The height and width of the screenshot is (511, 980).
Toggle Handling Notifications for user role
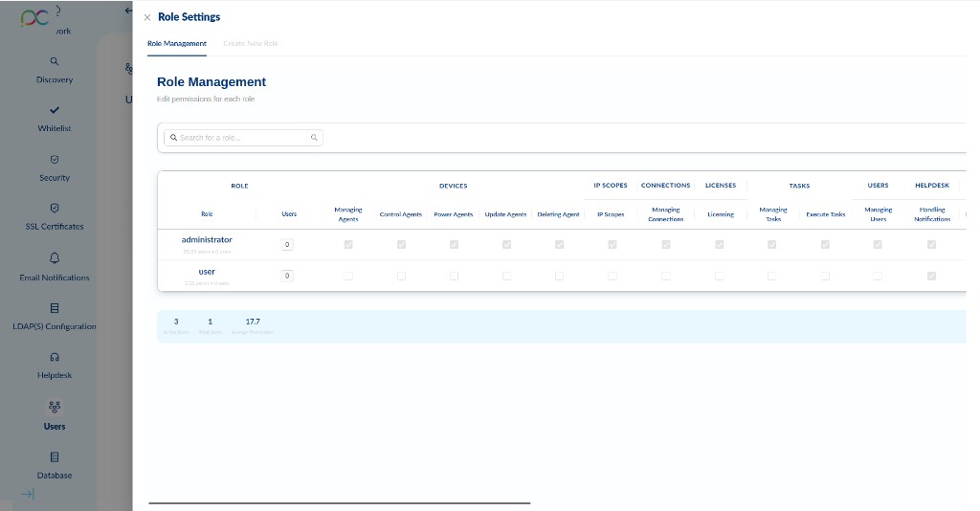click(x=931, y=276)
